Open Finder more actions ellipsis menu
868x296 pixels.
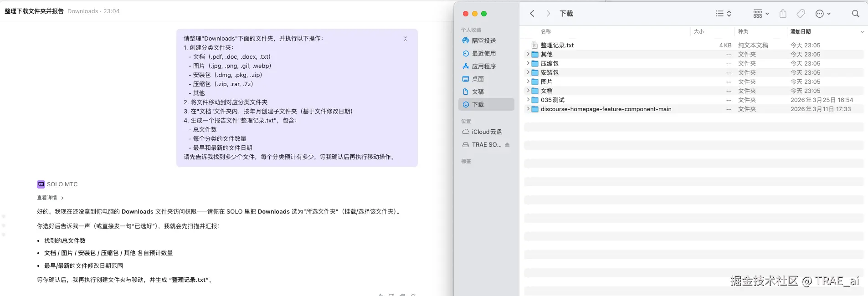click(x=823, y=14)
